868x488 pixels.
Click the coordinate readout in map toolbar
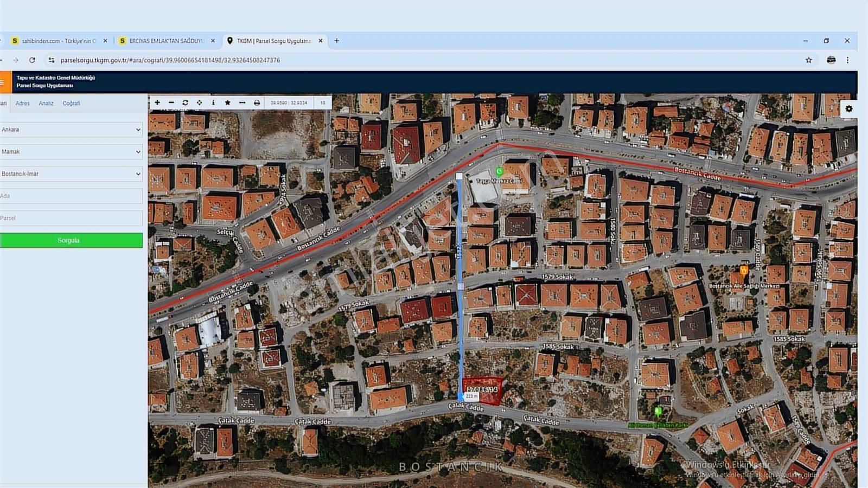point(289,102)
